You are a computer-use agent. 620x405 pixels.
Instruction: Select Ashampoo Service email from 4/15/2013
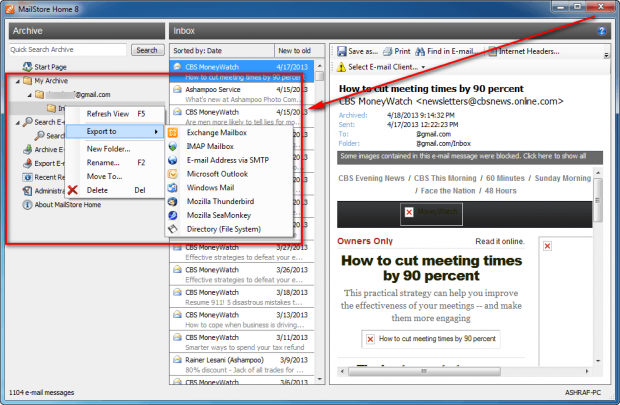[242, 94]
